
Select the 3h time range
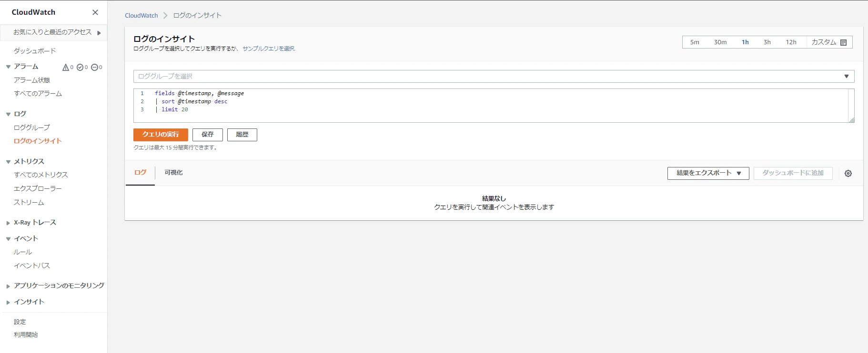point(767,42)
